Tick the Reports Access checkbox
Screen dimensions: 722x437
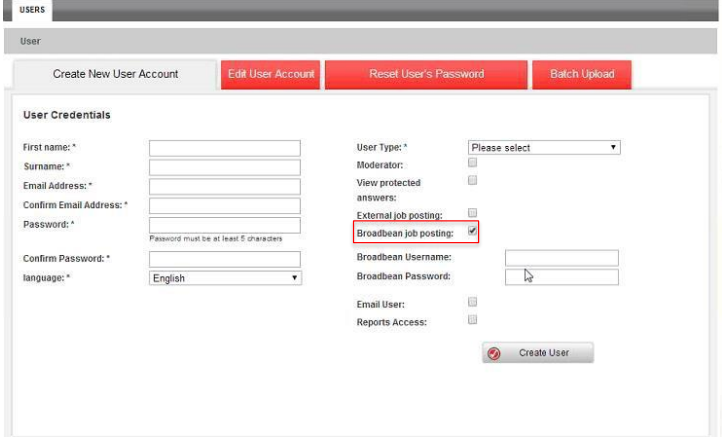472,320
